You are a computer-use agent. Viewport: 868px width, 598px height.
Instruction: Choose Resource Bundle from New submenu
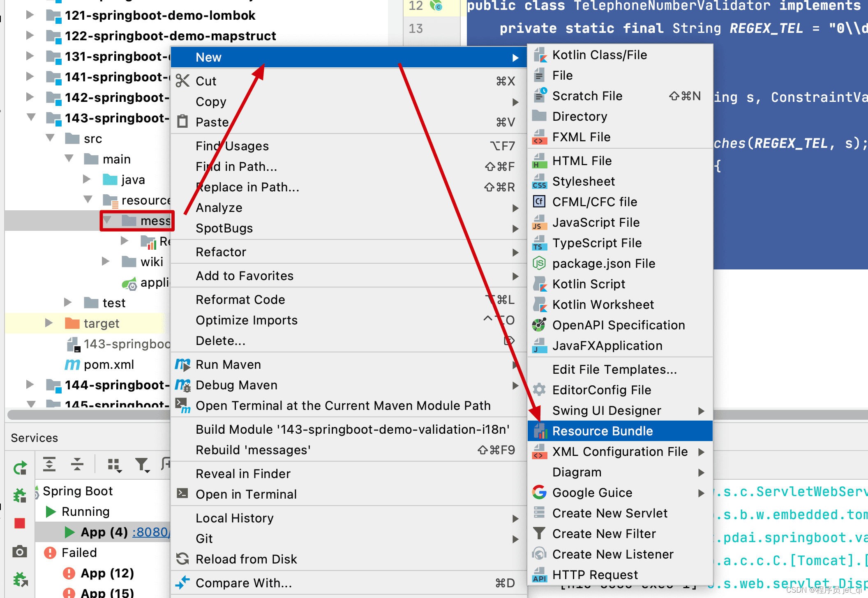[x=602, y=431]
